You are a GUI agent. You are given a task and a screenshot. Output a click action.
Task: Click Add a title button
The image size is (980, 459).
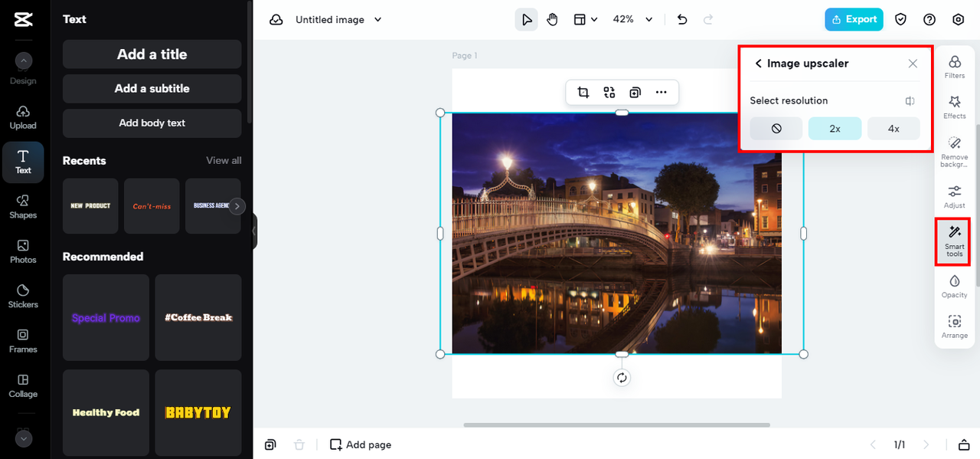152,54
